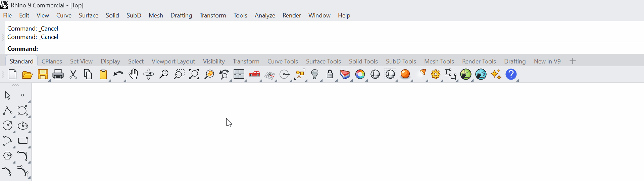Save the model with the floppy disk icon
The width and height of the screenshot is (644, 181).
coord(43,74)
